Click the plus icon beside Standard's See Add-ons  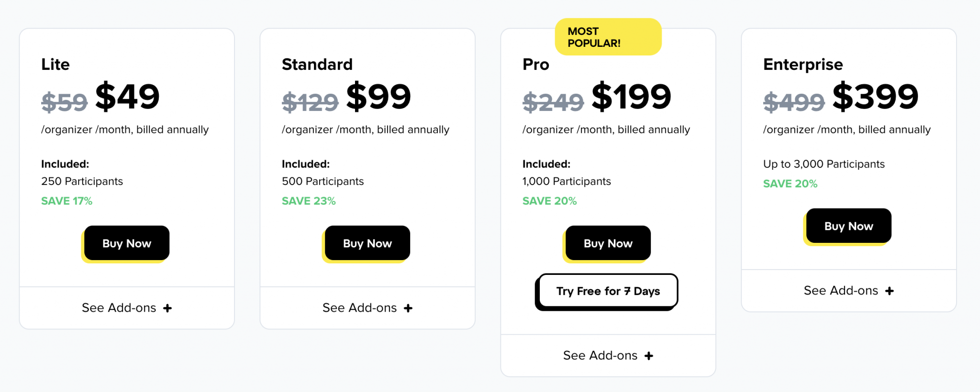(409, 308)
